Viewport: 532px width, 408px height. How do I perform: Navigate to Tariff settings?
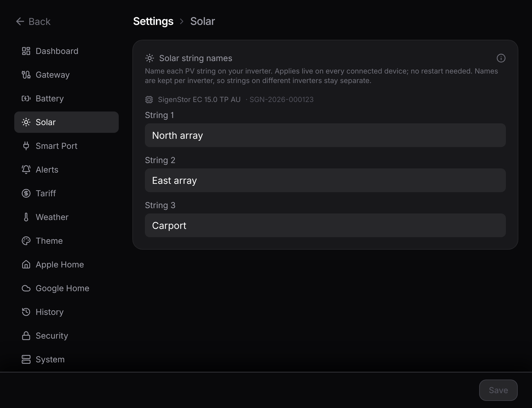(x=66, y=193)
